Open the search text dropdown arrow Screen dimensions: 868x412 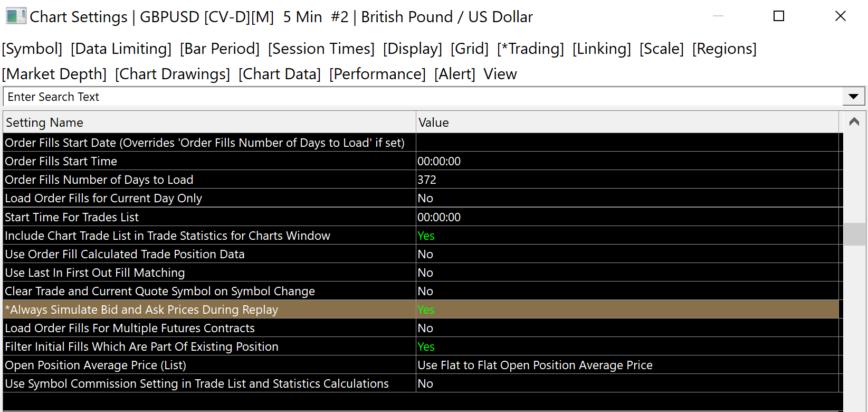(x=853, y=97)
